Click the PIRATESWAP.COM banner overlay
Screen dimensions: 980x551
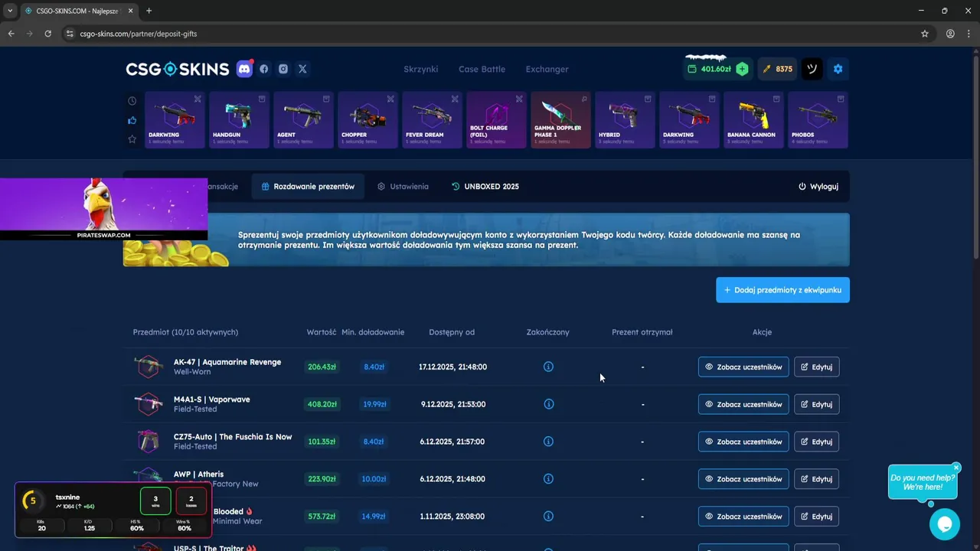pyautogui.click(x=103, y=209)
